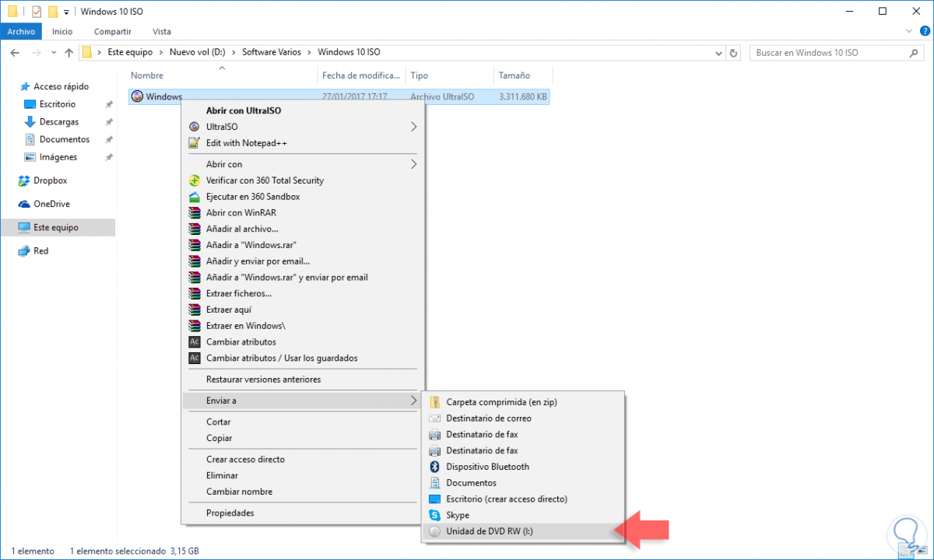The width and height of the screenshot is (934, 560).
Task: Click the zip folder icon for Carpeta comprimida
Action: pyautogui.click(x=434, y=402)
